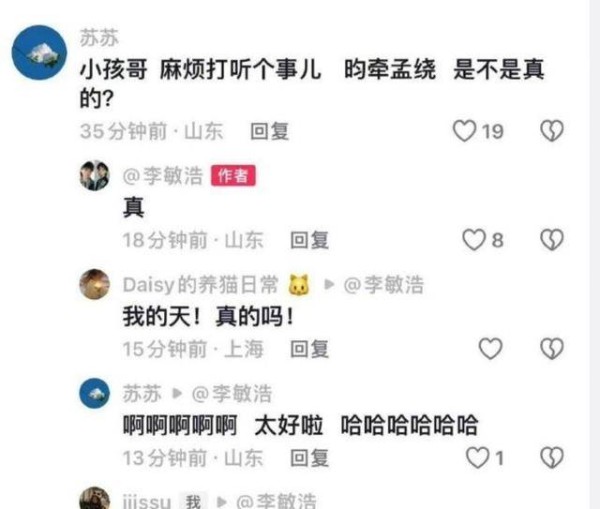Screen dimensions: 600x509
Task: Open 李敏浩's author avatar
Action: 95,175
